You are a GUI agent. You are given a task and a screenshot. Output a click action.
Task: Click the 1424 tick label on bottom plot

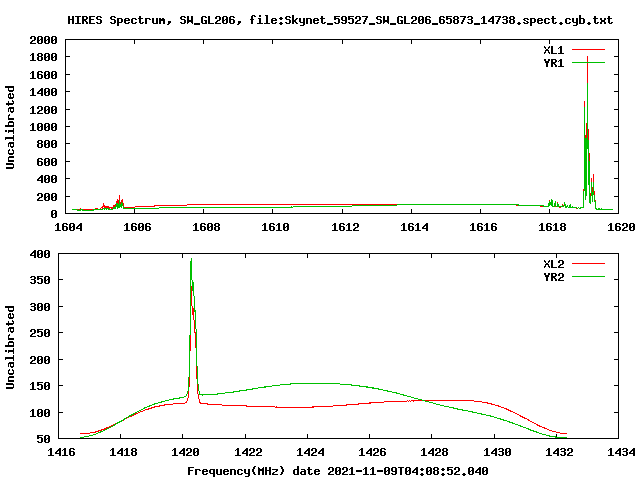(310, 452)
